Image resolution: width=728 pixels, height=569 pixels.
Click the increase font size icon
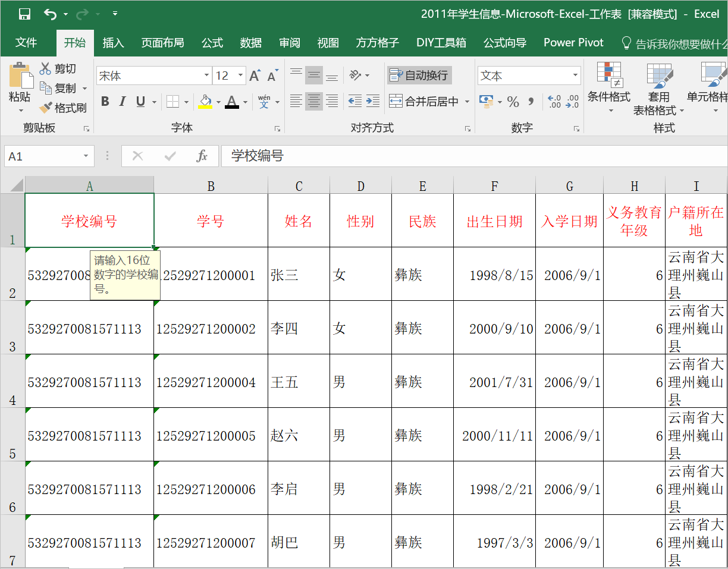255,76
